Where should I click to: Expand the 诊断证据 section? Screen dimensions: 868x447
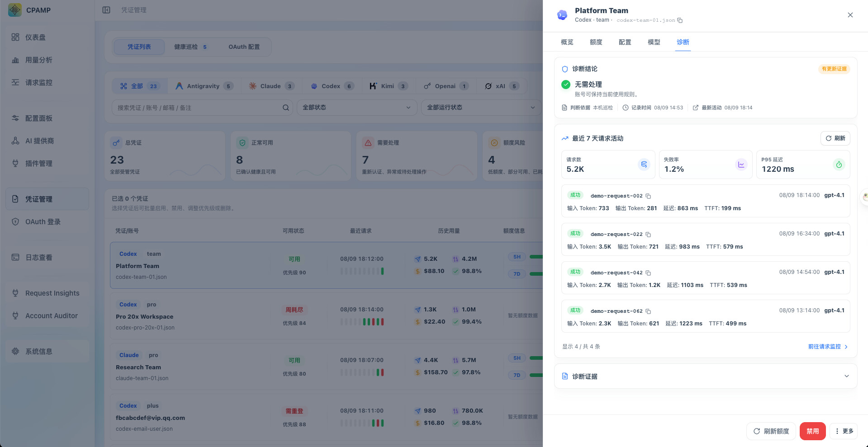[x=706, y=376]
